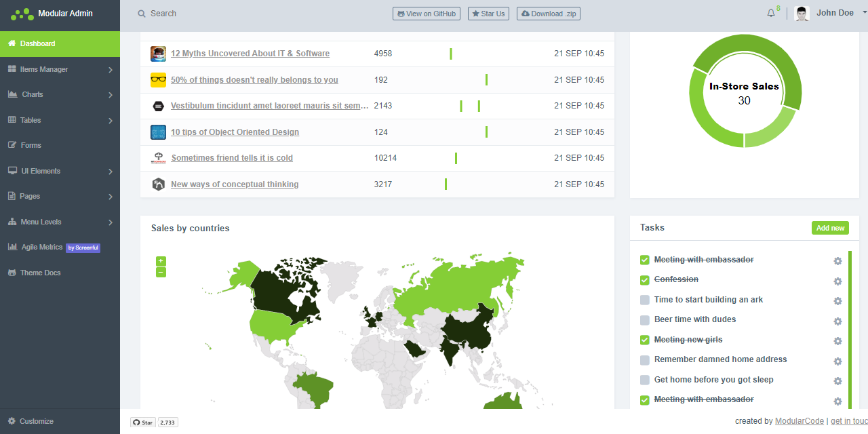Click the Items Manager grid icon
This screenshot has height=434, width=868.
tap(12, 69)
